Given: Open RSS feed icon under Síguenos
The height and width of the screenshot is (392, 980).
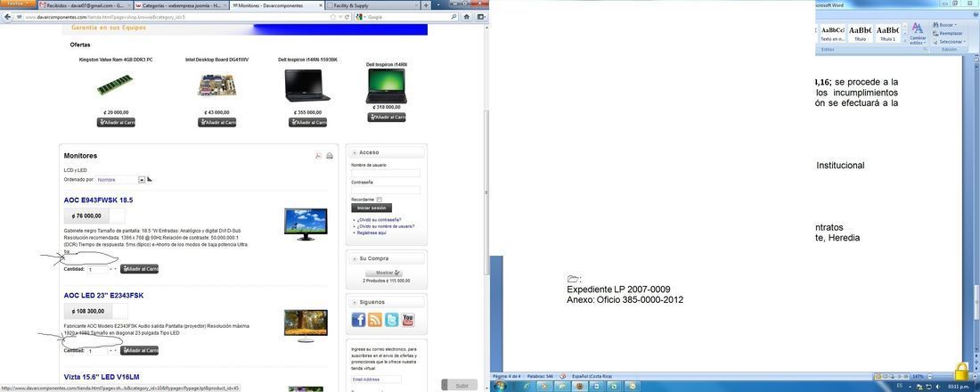Looking at the screenshot, I should [375, 320].
